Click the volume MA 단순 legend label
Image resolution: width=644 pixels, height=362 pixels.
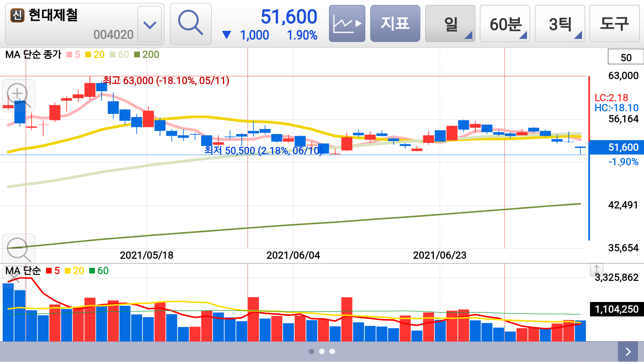[23, 270]
